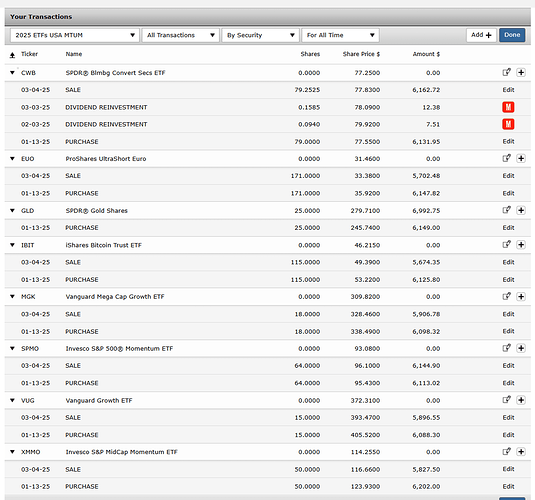535x500 pixels.
Task: Edit the GLD 01-13-25 purchase
Action: click(508, 228)
